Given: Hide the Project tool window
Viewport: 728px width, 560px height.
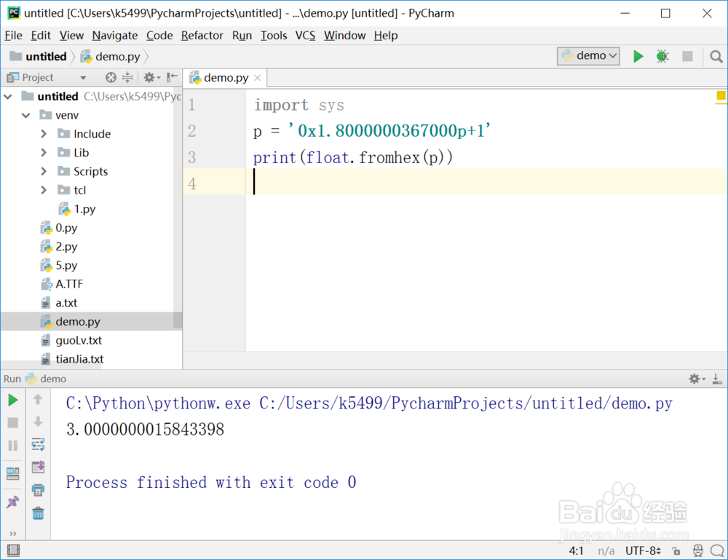Looking at the screenshot, I should pos(173,77).
